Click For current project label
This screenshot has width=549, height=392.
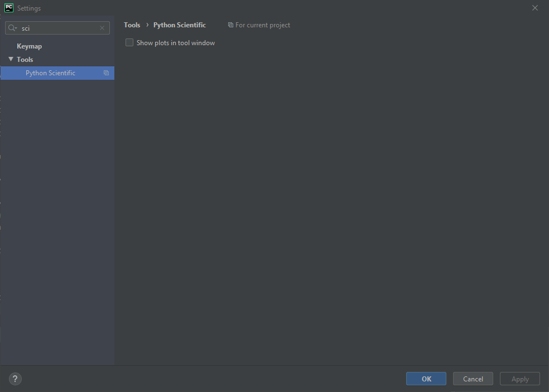point(263,25)
